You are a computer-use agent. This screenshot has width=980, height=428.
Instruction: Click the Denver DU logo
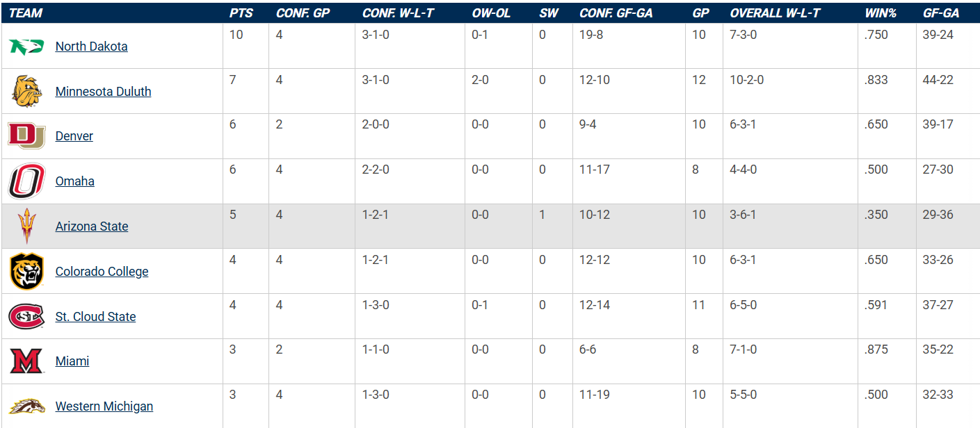coord(26,136)
